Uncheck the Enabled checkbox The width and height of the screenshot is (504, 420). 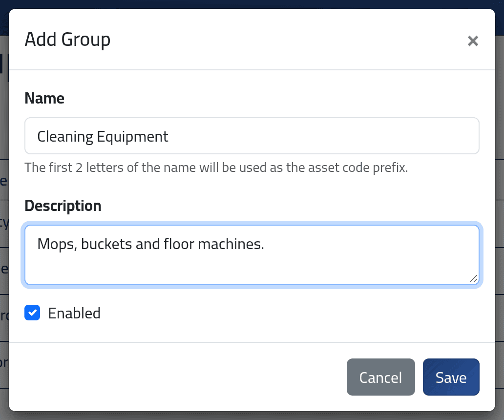click(x=32, y=313)
